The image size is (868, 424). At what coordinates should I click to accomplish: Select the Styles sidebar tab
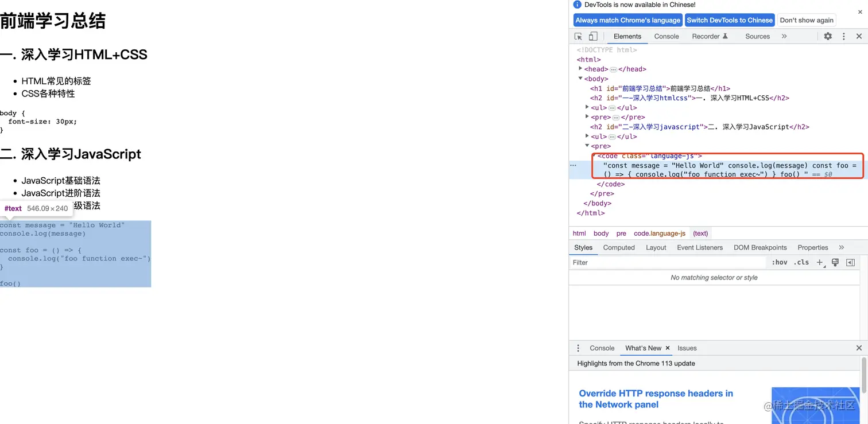pyautogui.click(x=583, y=247)
